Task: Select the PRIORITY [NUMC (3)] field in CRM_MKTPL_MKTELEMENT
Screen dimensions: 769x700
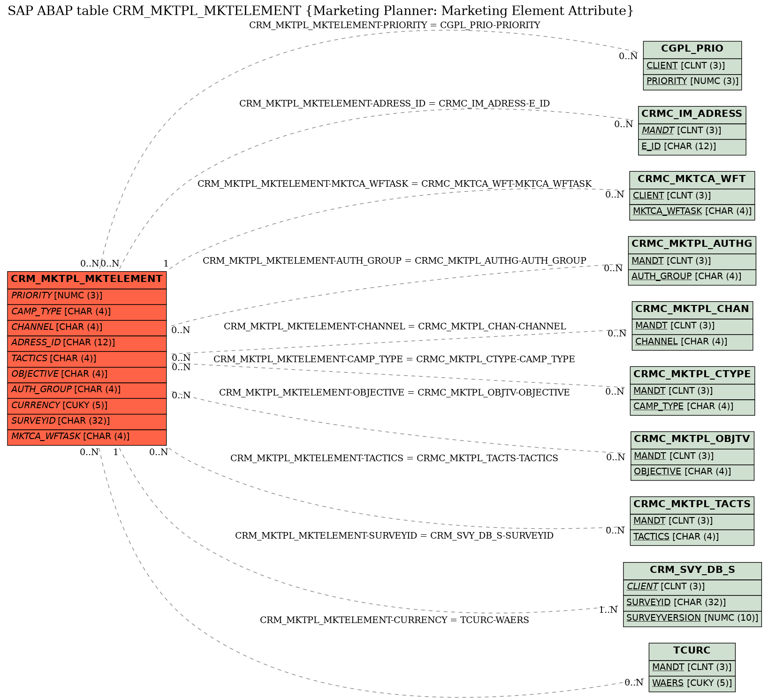Action: (87, 296)
